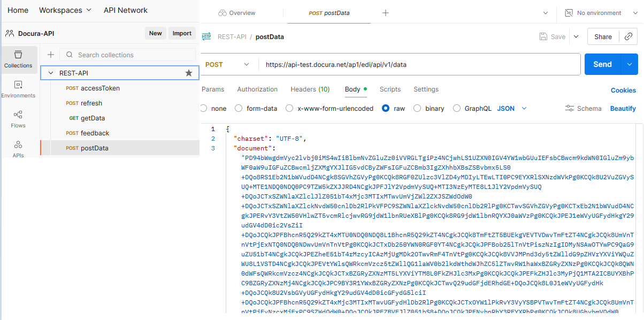Image resolution: width=644 pixels, height=320 pixels.
Task: Open the Flows sidebar panel
Action: [x=18, y=119]
